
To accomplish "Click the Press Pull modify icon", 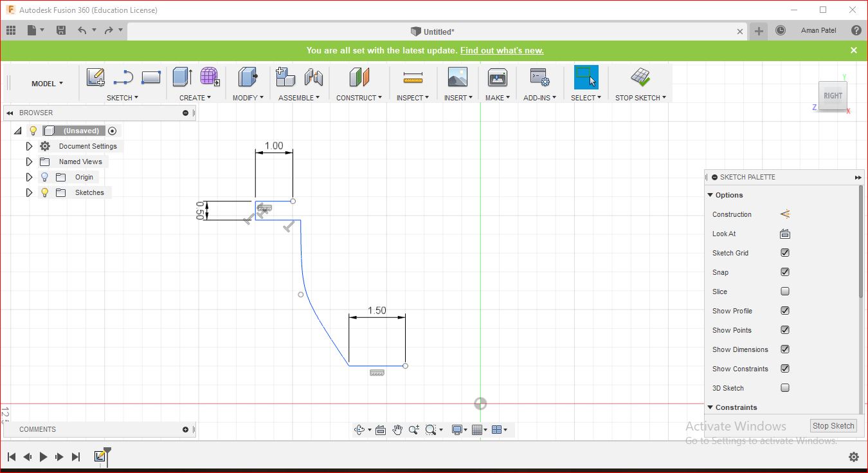I will click(248, 77).
